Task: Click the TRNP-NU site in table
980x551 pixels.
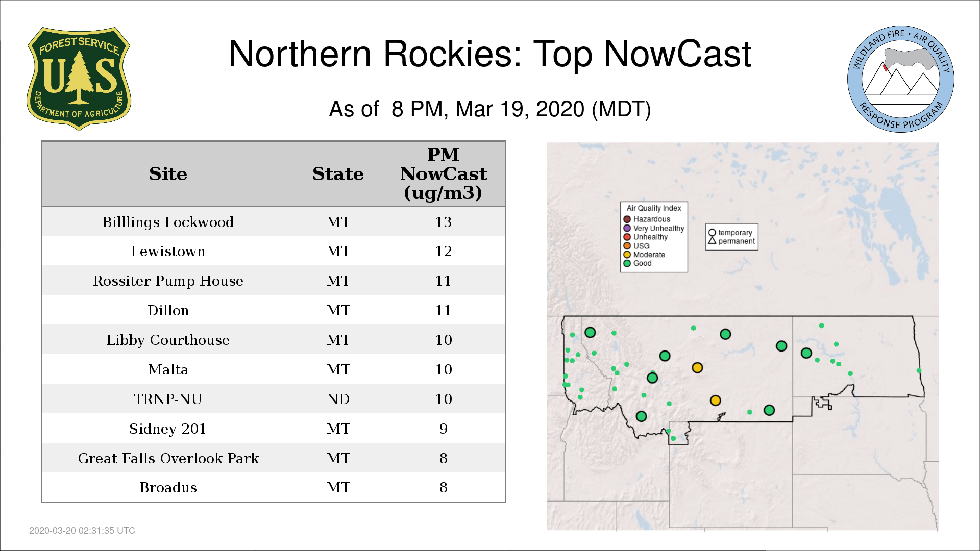Action: pyautogui.click(x=168, y=399)
